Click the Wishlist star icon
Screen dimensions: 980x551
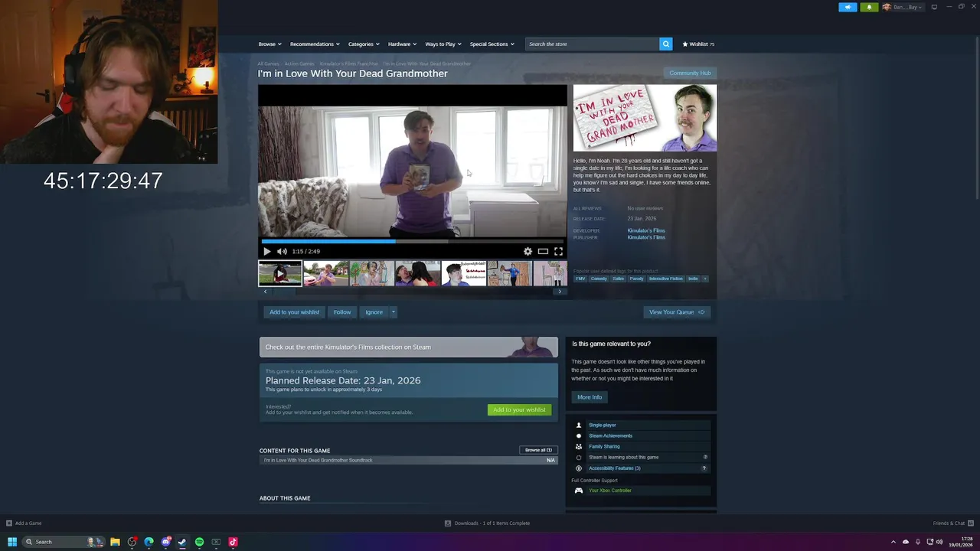[685, 44]
